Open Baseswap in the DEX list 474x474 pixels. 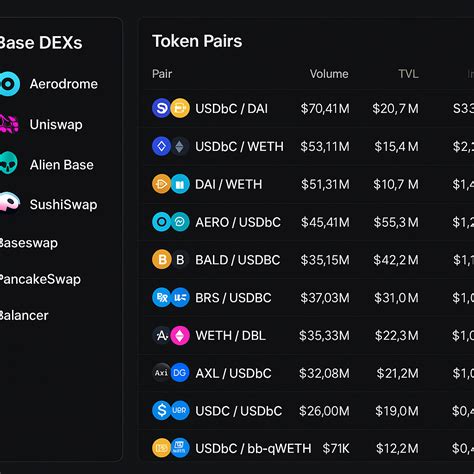pos(28,243)
